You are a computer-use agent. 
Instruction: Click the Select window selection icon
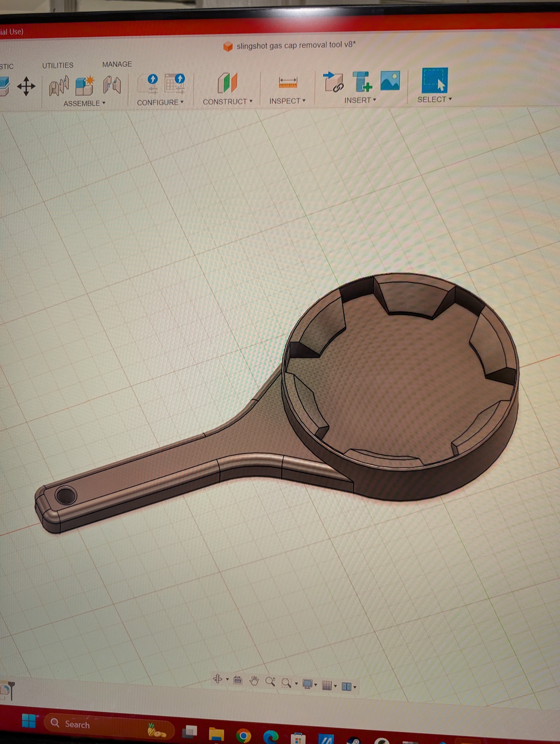pyautogui.click(x=435, y=80)
